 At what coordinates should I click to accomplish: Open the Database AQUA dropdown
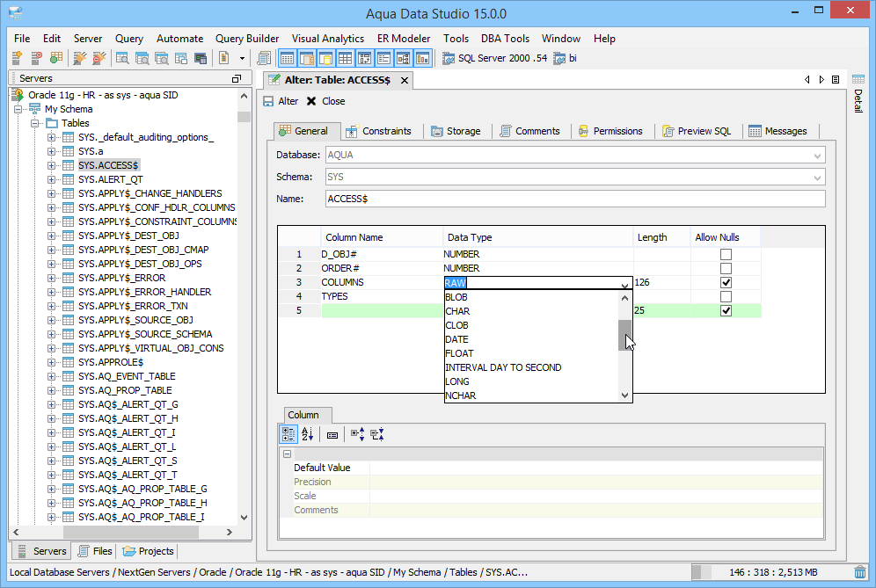pyautogui.click(x=817, y=156)
